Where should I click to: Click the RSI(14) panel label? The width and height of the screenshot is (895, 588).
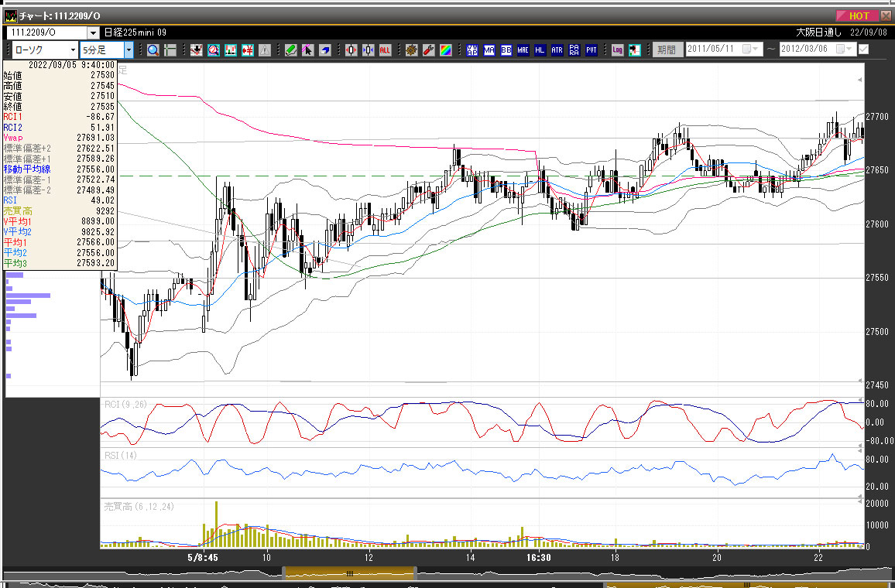[121, 455]
